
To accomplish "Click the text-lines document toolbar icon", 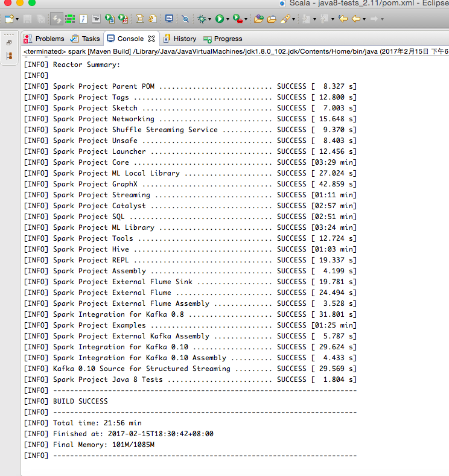I will point(96,19).
